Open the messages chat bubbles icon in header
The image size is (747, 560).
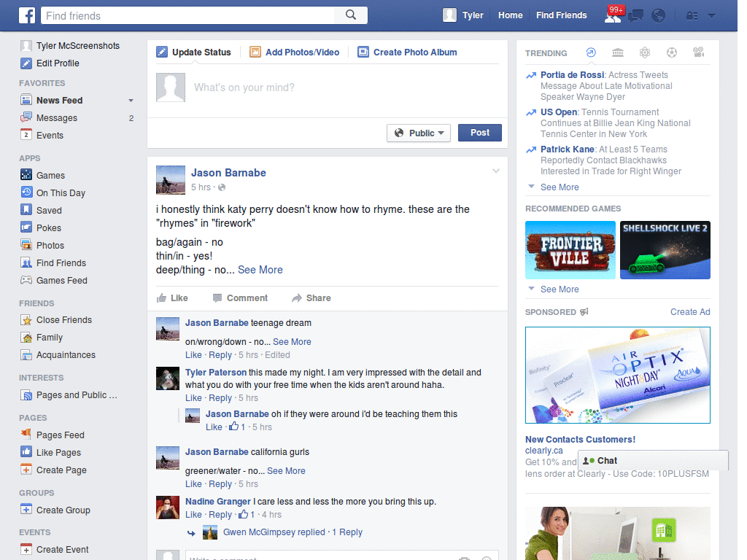635,16
